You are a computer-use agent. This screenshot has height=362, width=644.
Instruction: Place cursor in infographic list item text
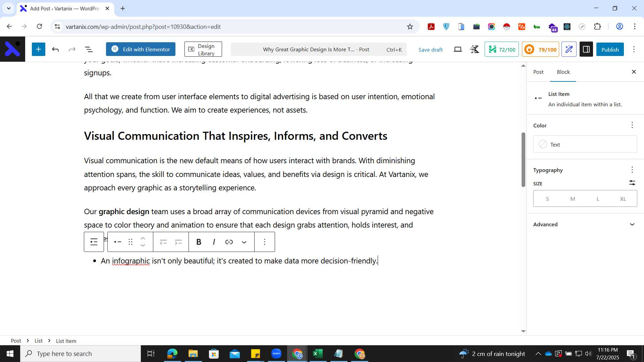point(239,261)
